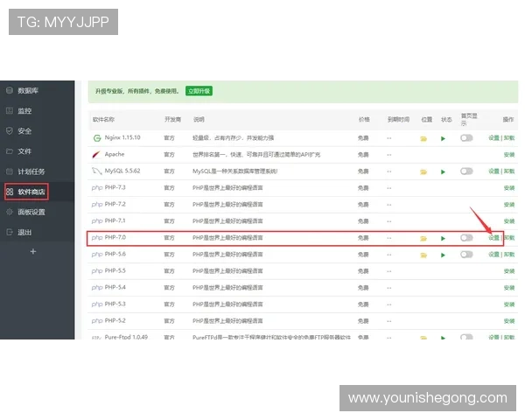This screenshot has width=525, height=420.
Task: Click the 开发商 column header
Action: [x=172, y=120]
